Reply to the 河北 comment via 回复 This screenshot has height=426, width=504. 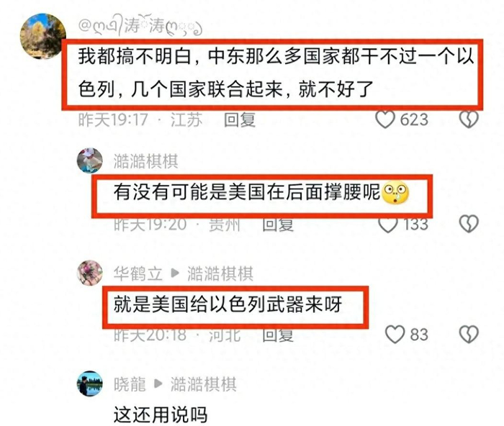[x=278, y=335]
